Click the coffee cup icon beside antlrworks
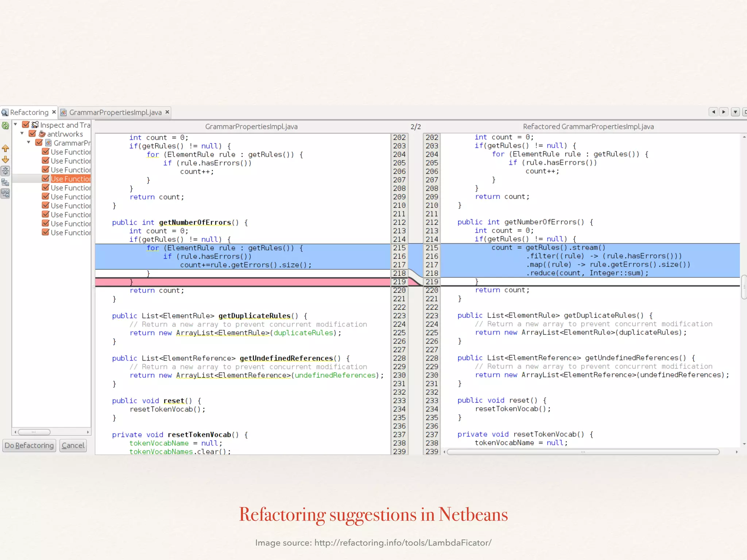Viewport: 747px width, 560px height. (42, 134)
